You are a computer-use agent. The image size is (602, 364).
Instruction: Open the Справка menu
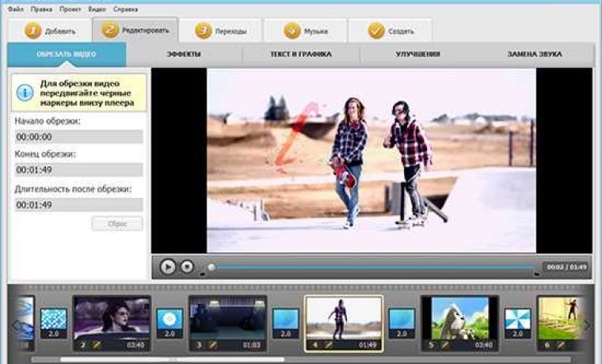(x=125, y=9)
